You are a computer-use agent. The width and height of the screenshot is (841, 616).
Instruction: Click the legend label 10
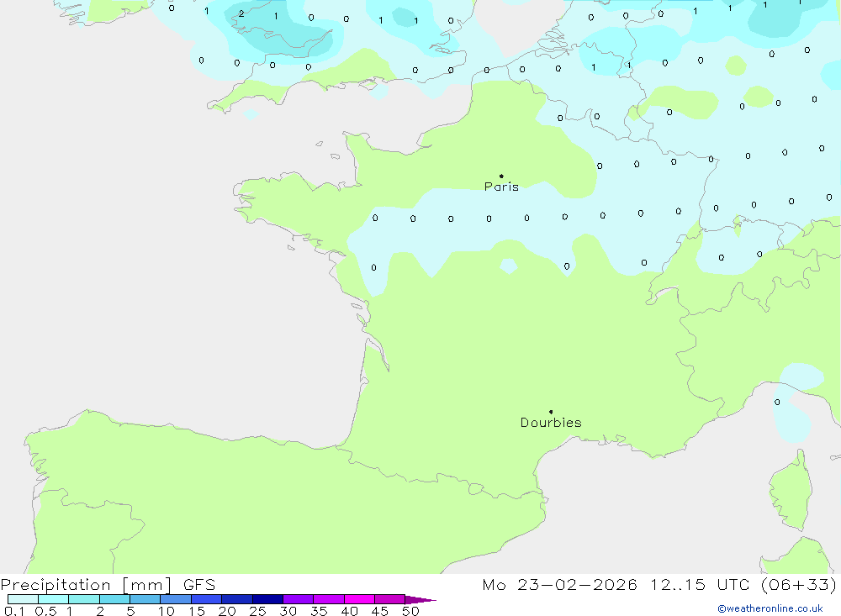pyautogui.click(x=166, y=611)
